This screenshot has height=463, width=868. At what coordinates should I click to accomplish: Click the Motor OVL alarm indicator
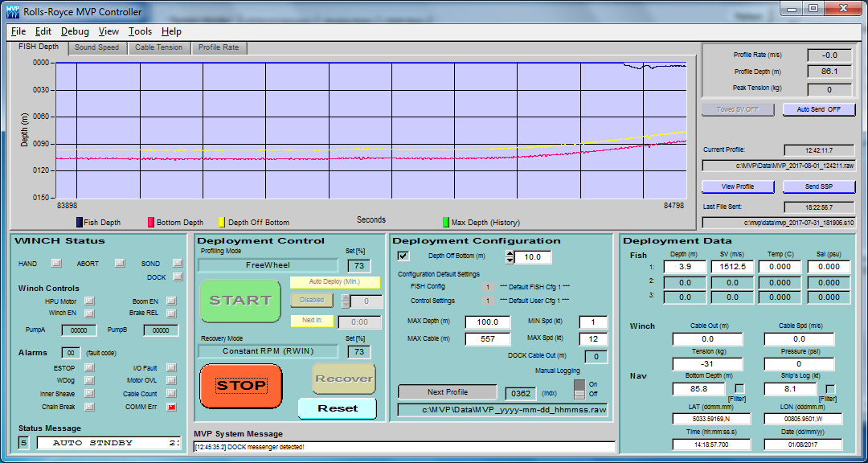[x=172, y=381]
